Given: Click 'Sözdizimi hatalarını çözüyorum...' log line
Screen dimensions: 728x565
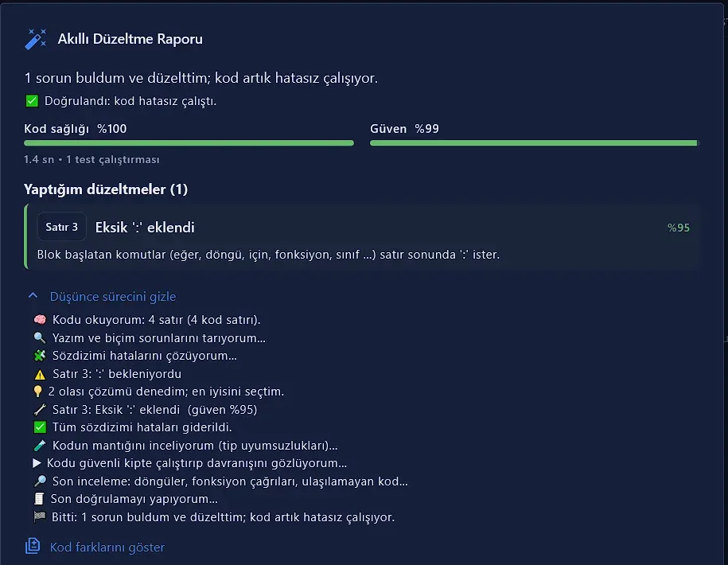Looking at the screenshot, I should click(145, 356).
